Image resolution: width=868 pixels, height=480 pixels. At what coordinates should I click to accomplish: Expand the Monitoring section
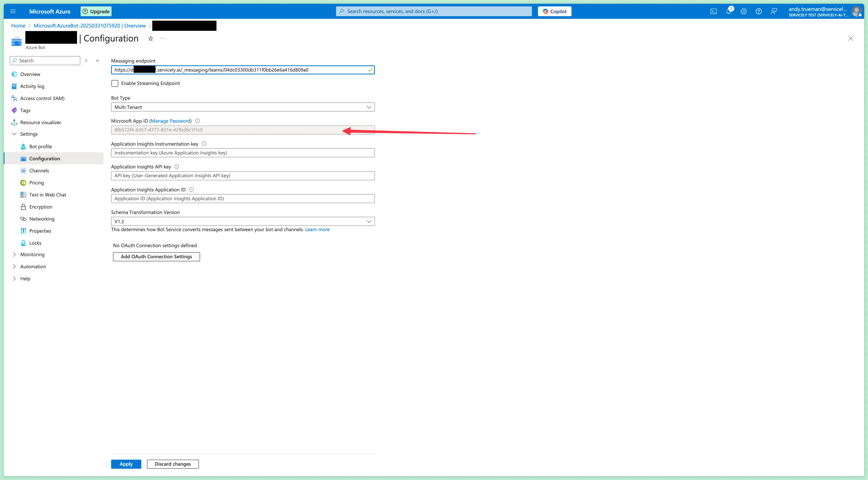pos(14,255)
